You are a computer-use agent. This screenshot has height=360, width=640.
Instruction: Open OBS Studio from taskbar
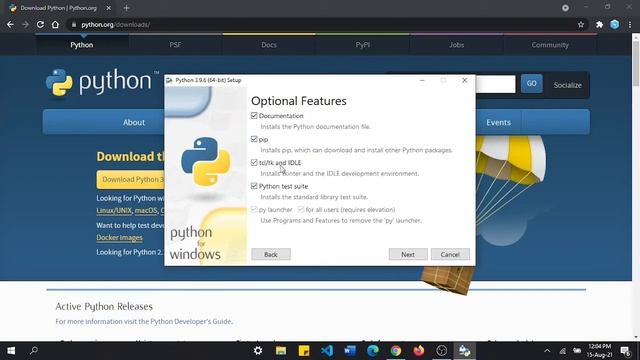pos(442,351)
